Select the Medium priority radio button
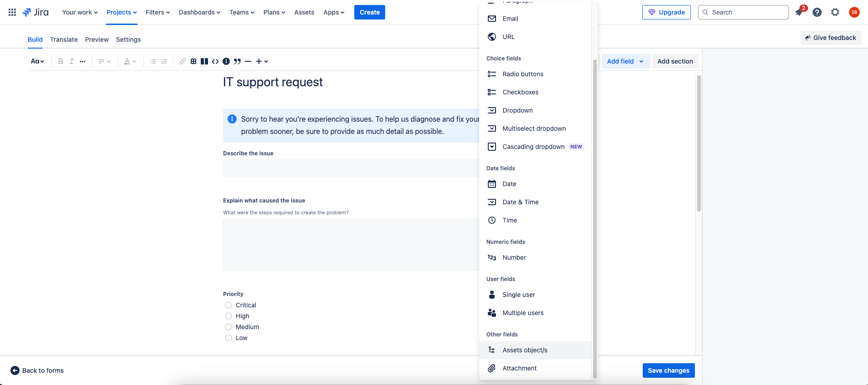The height and width of the screenshot is (385, 868). (x=228, y=327)
